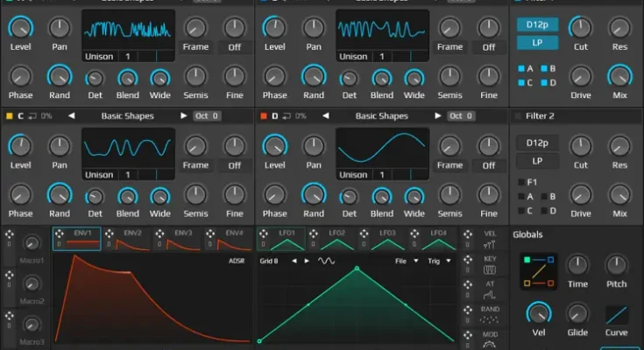Click oscillator D's loop arrow icon
The width and height of the screenshot is (644, 350).
click(287, 116)
